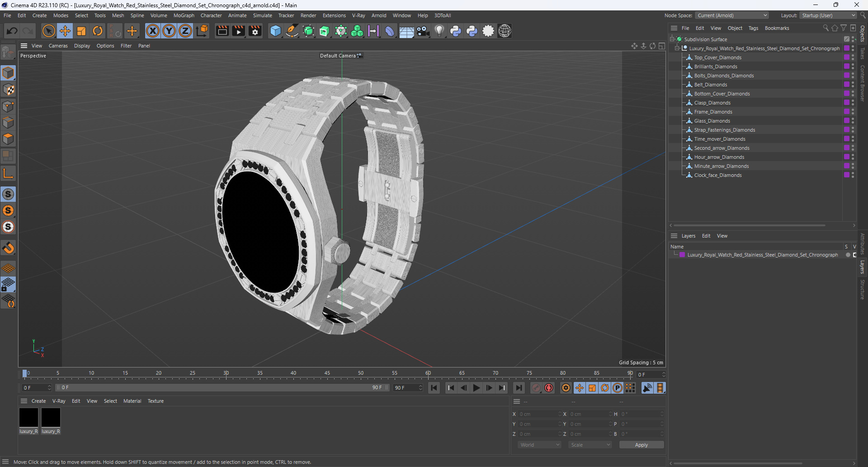868x467 pixels.
Task: Toggle Z axis lock
Action: [x=185, y=31]
